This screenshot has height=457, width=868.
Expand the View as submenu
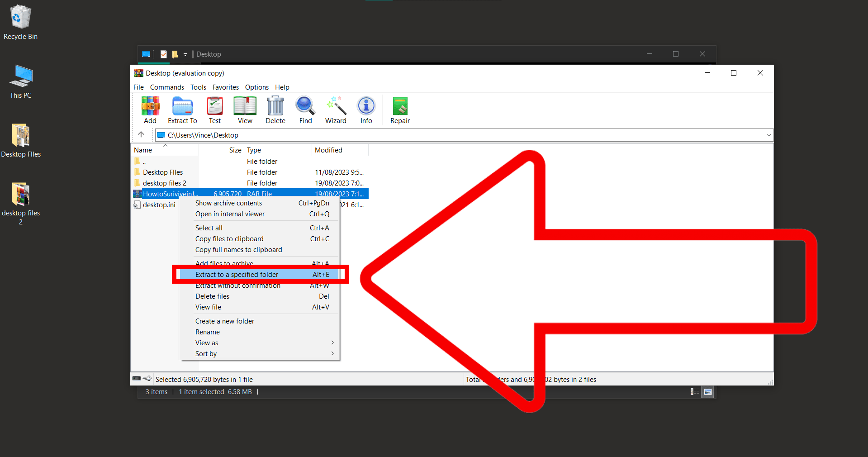point(206,343)
